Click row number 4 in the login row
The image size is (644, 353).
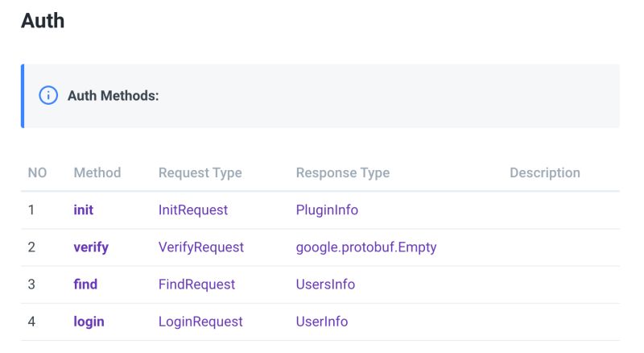click(31, 322)
